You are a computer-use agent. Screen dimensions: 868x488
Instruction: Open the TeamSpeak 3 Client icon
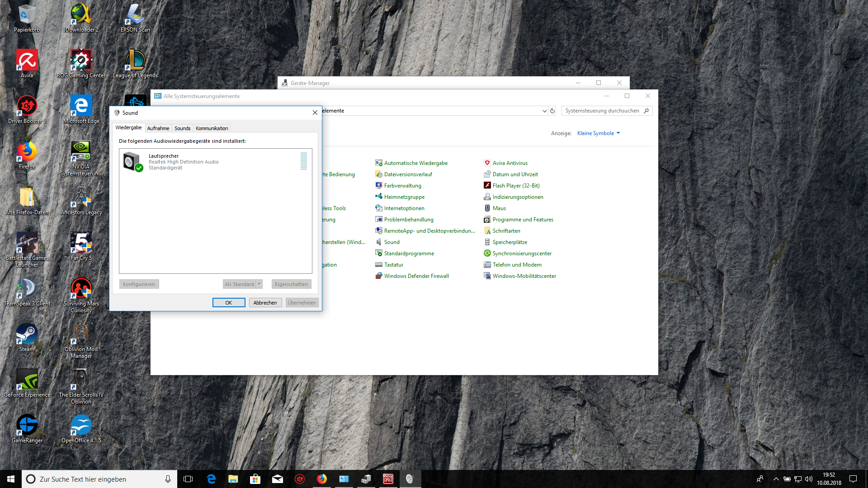[x=27, y=289]
